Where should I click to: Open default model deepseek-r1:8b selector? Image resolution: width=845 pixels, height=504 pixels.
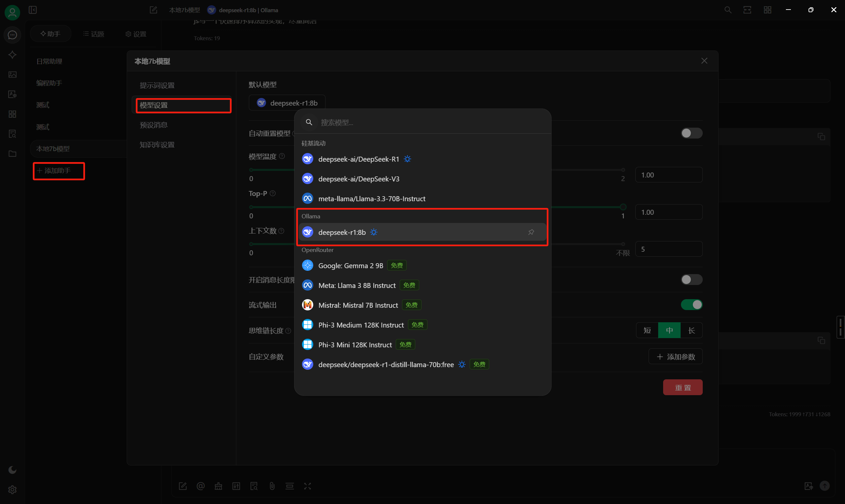(x=287, y=103)
